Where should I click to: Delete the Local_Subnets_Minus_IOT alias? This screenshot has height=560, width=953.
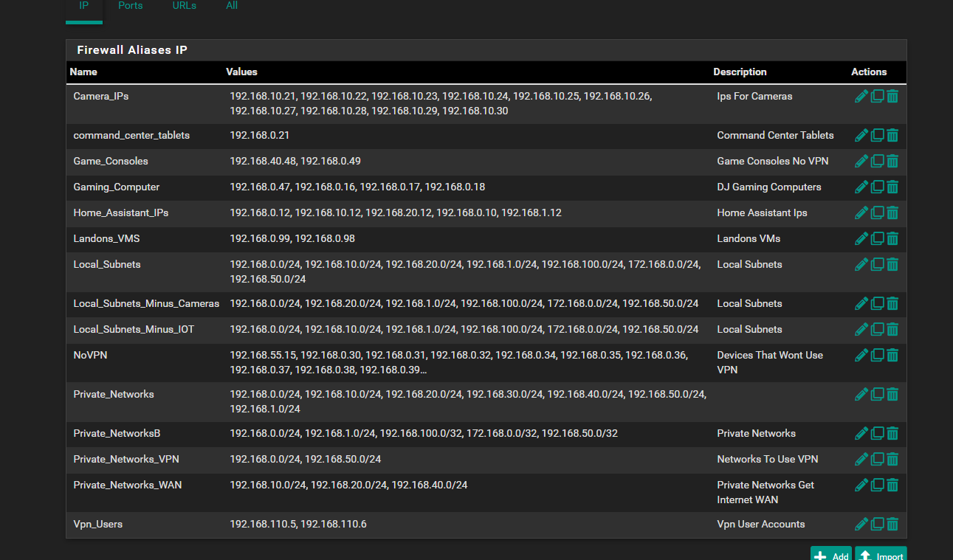892,329
